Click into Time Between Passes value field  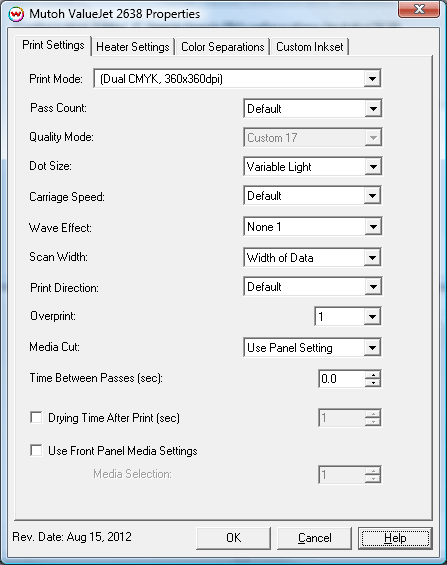[x=342, y=379]
